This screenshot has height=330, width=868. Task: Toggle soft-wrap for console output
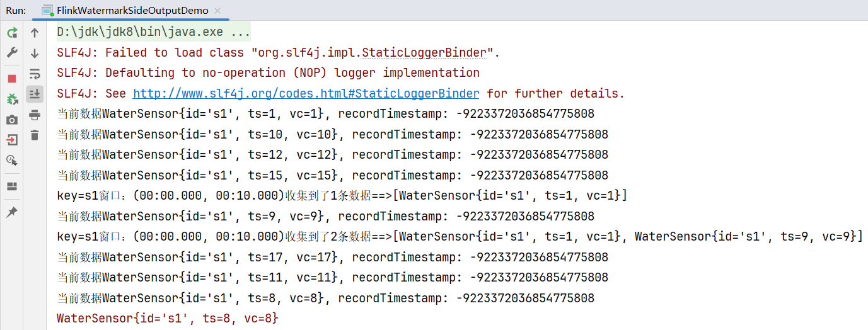pyautogui.click(x=35, y=74)
